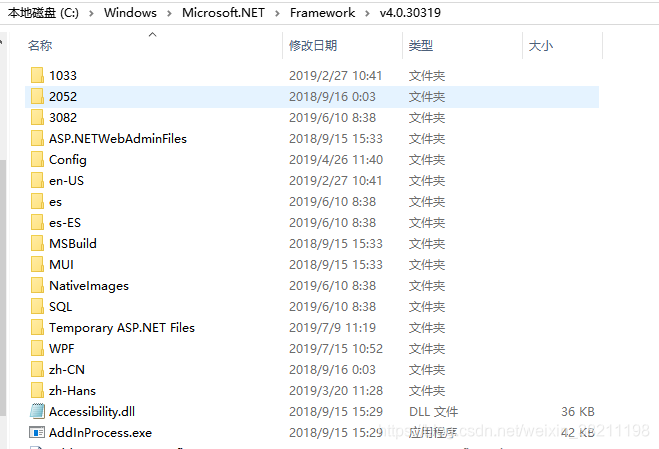Select the en-US folder icon
Viewport: 659px width, 449px height.
click(x=37, y=181)
